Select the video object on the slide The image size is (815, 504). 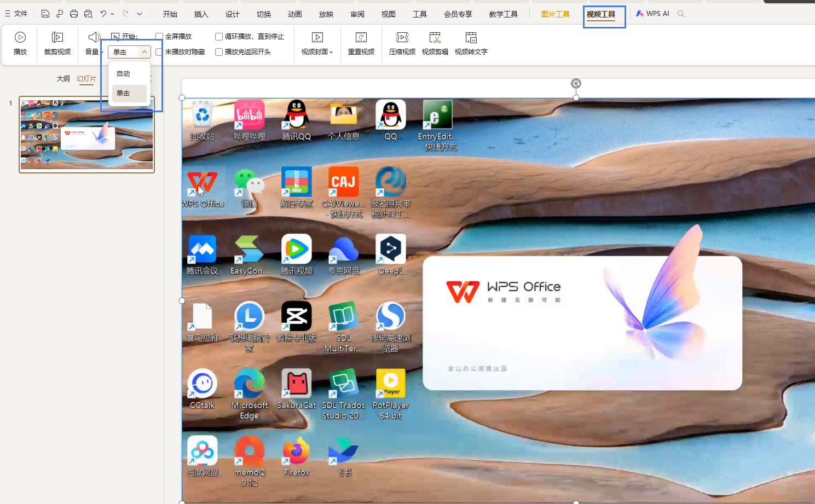(x=498, y=300)
